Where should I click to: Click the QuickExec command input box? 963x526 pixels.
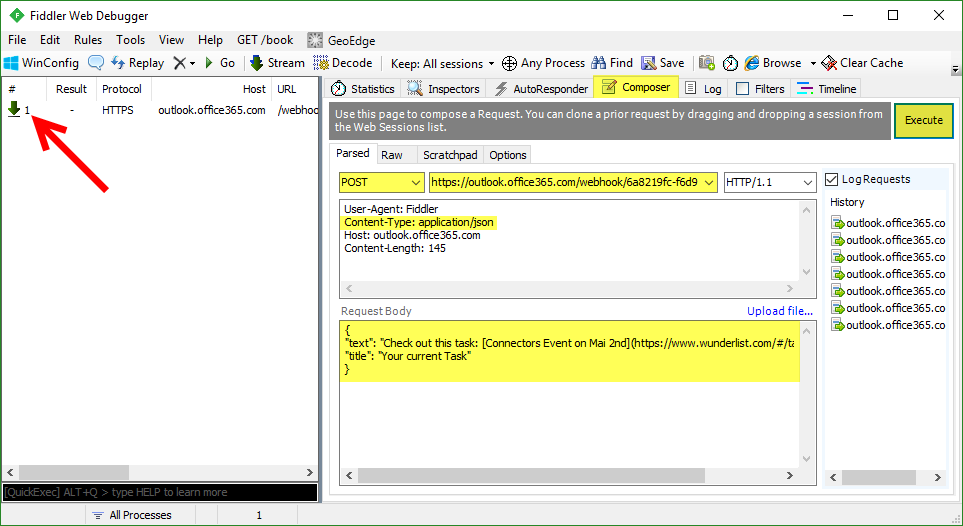159,492
